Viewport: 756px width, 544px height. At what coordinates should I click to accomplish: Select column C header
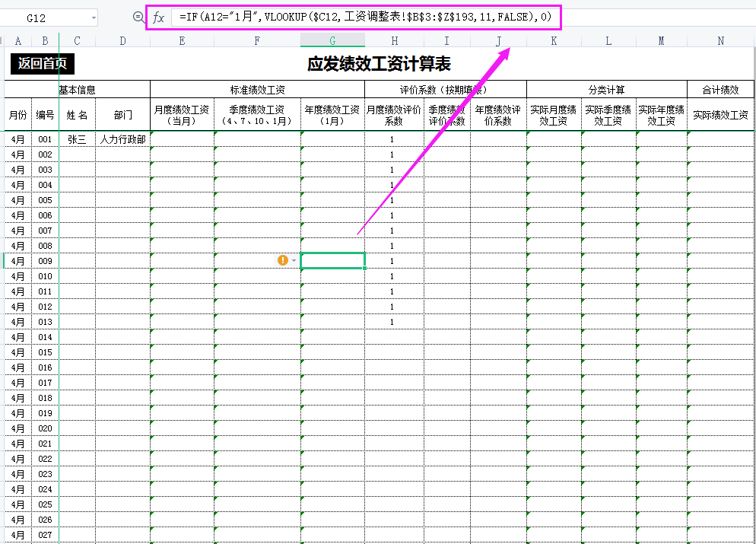[77, 41]
